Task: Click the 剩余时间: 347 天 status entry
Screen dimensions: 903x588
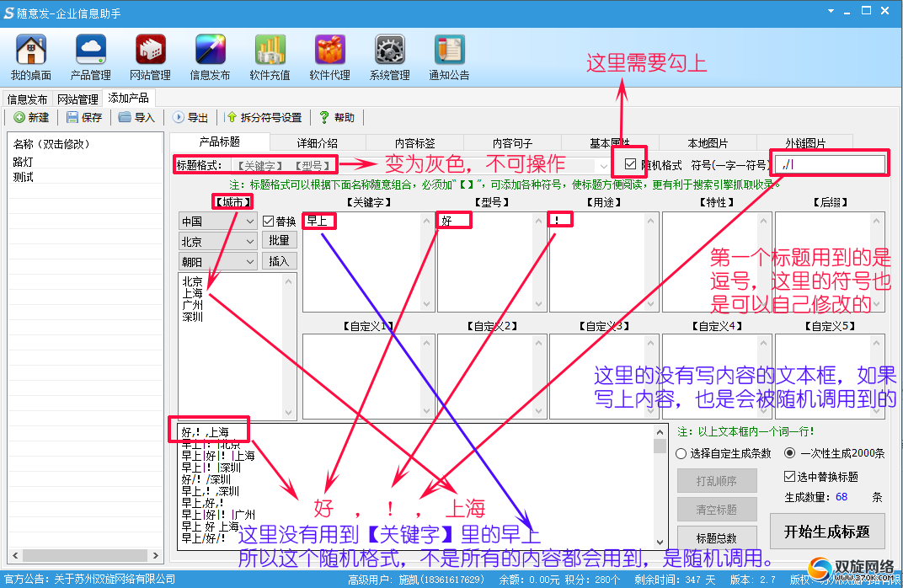Action: click(675, 580)
